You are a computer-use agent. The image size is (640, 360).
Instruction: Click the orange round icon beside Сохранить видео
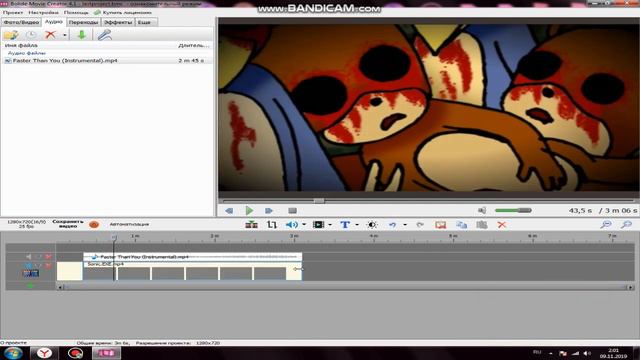pos(94,224)
